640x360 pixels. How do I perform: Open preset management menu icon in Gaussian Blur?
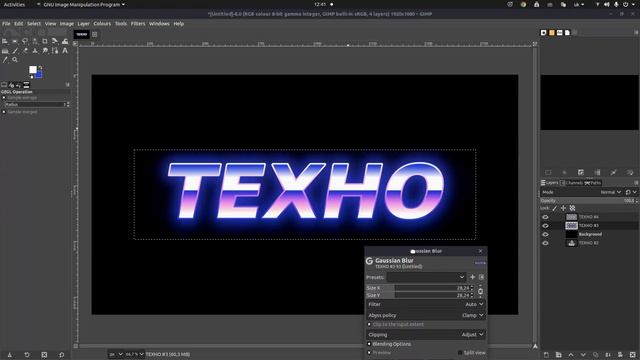[x=481, y=277]
